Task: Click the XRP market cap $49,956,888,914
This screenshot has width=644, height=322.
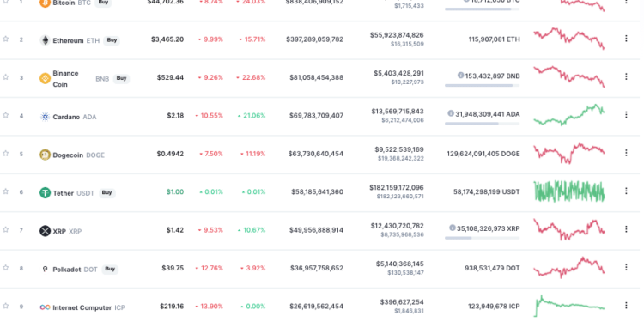Action: pos(316,230)
